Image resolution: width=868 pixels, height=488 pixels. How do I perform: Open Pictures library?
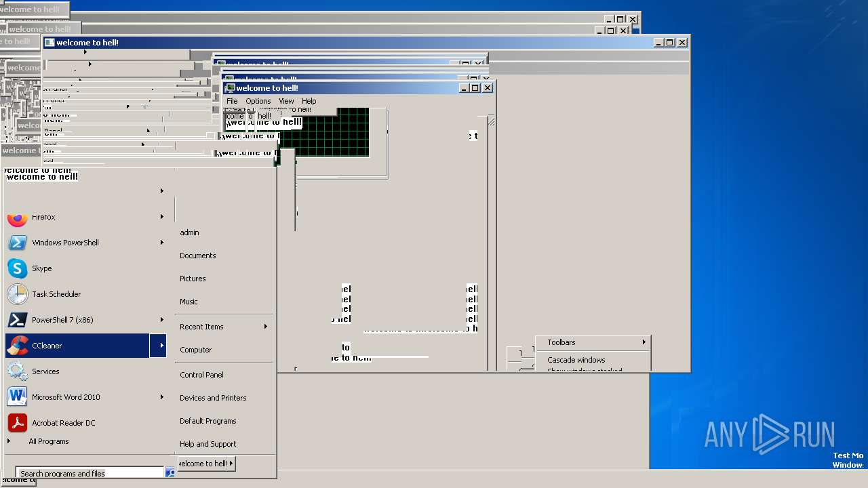coord(193,279)
